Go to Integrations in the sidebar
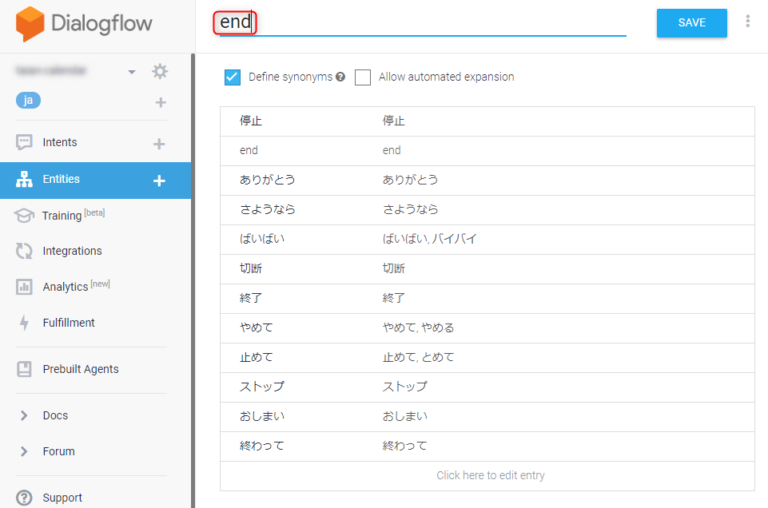The height and width of the screenshot is (508, 768). (71, 251)
